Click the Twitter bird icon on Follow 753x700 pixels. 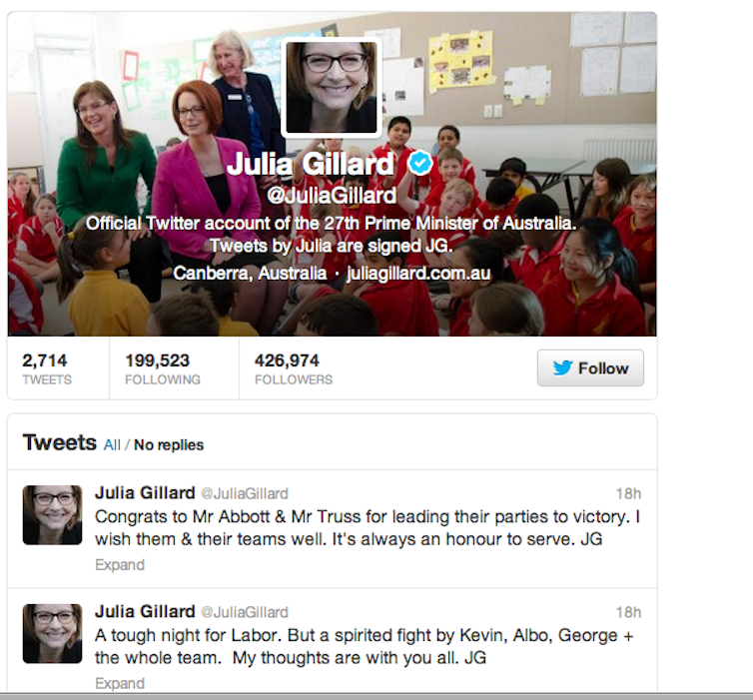562,367
